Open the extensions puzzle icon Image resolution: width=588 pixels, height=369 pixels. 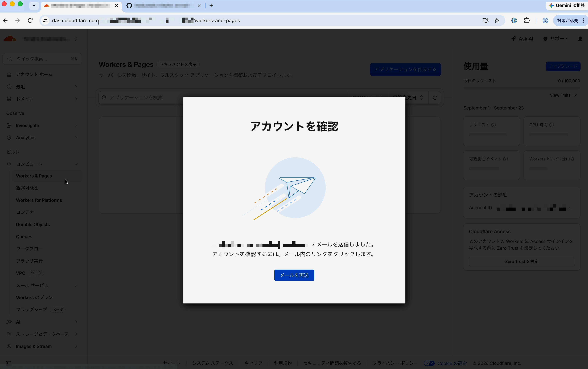[527, 21]
